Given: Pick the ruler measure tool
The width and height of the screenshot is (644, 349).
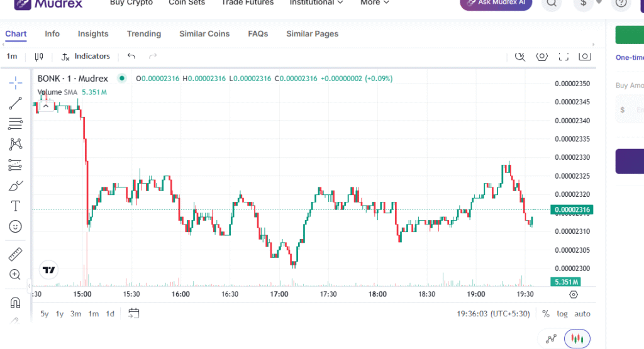Looking at the screenshot, I should point(16,255).
